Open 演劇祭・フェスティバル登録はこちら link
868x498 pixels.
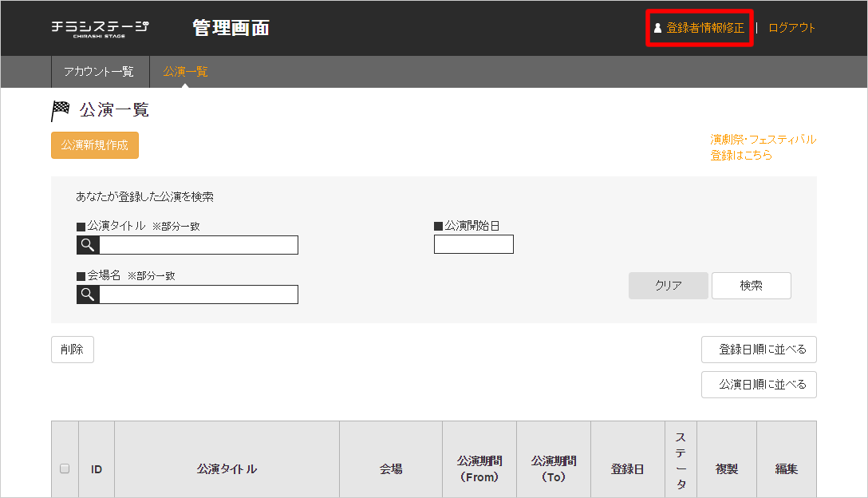(763, 147)
